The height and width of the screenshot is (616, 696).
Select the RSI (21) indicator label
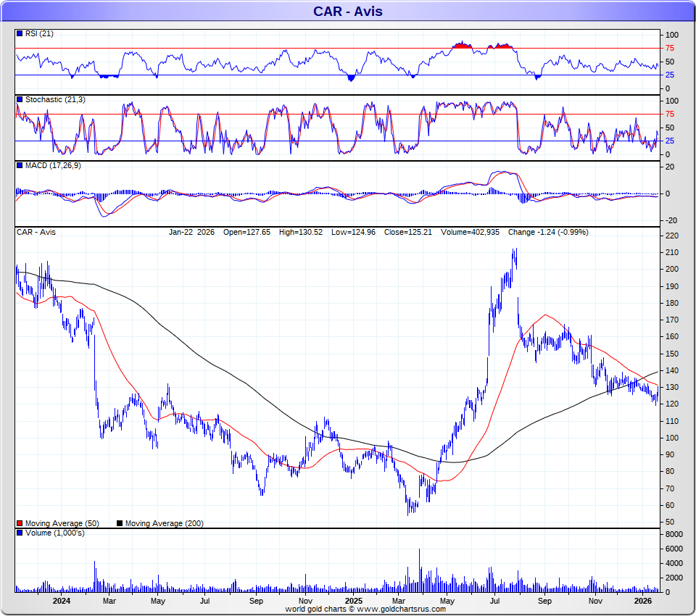[x=39, y=33]
